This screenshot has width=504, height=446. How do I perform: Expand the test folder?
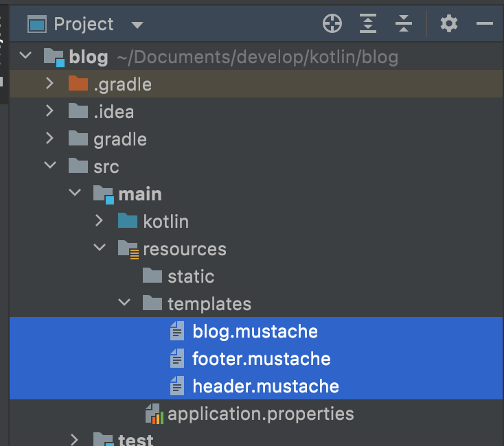[74, 440]
